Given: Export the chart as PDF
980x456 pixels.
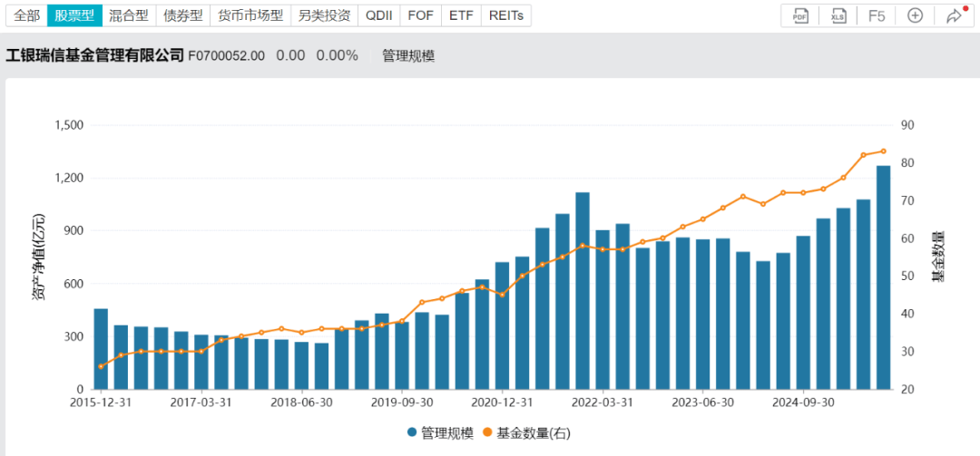Looking at the screenshot, I should tap(800, 15).
